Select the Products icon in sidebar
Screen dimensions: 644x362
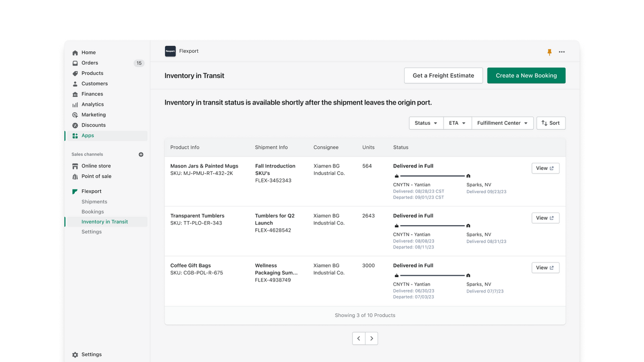(x=74, y=73)
